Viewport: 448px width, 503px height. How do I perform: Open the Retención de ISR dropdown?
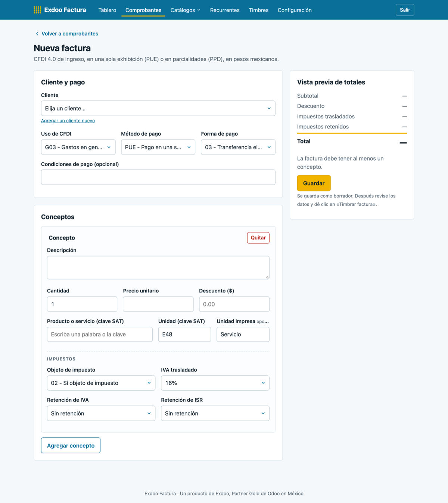tap(215, 413)
